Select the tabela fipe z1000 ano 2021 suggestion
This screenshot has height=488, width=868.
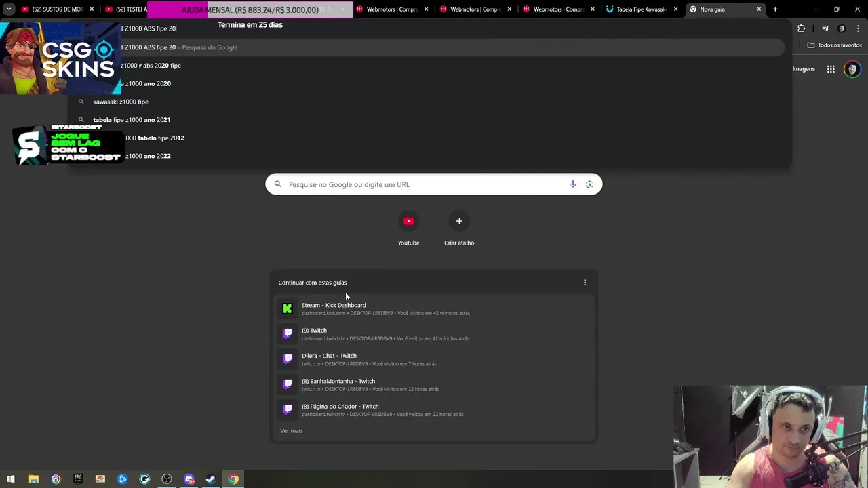pyautogui.click(x=427, y=120)
